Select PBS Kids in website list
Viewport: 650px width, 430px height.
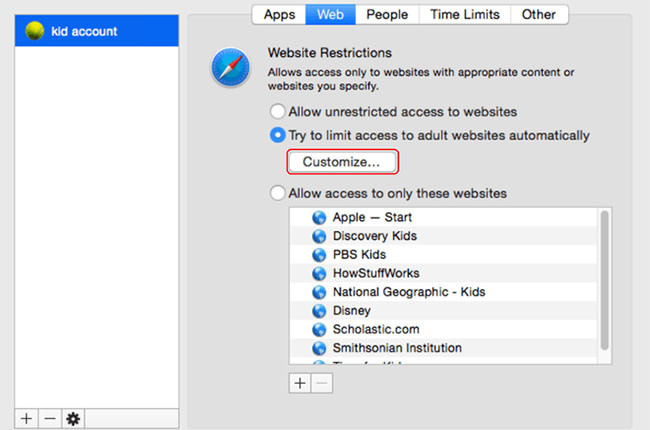(361, 255)
